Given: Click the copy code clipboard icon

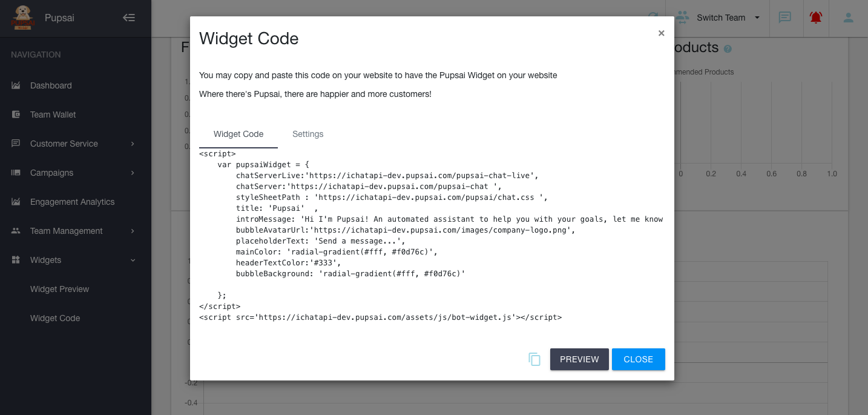Looking at the screenshot, I should tap(534, 359).
